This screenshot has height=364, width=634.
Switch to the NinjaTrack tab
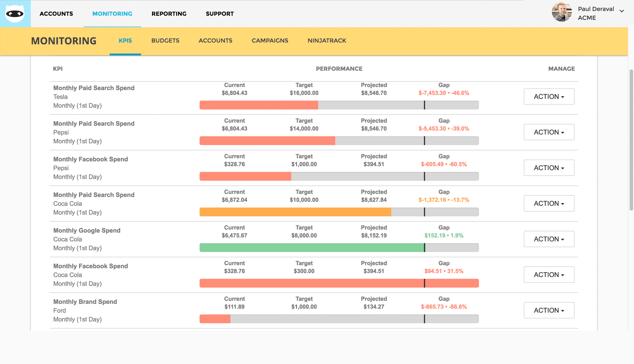(x=327, y=41)
